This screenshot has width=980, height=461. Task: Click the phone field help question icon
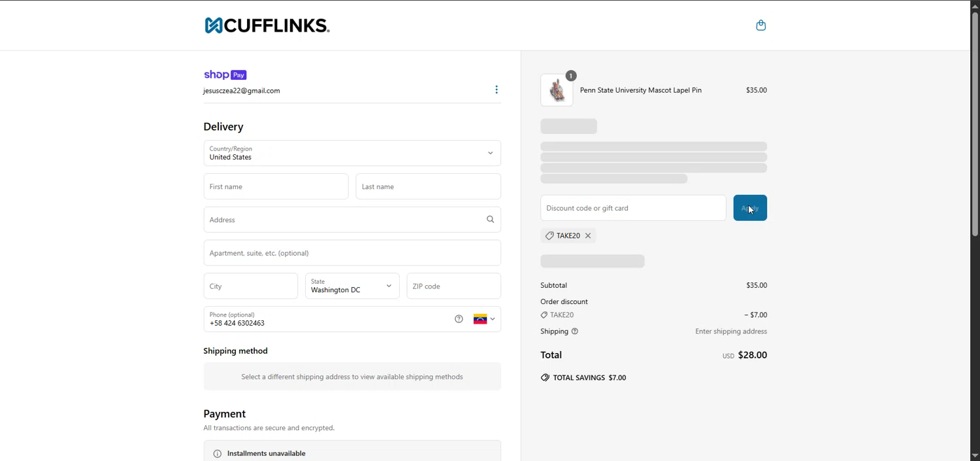[459, 319]
